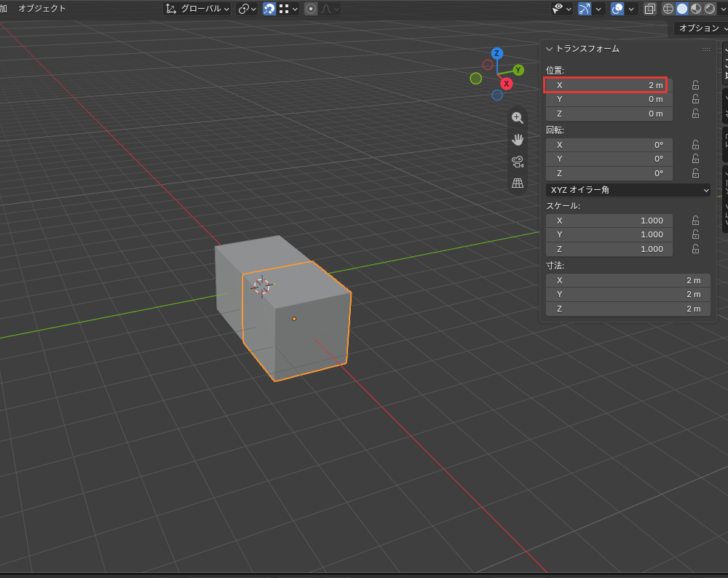
Task: Click the 3D cursor in the viewport
Action: click(262, 286)
